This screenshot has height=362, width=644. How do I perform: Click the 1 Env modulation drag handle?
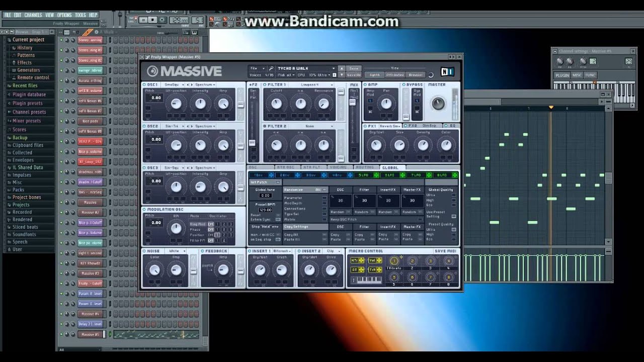pos(271,175)
